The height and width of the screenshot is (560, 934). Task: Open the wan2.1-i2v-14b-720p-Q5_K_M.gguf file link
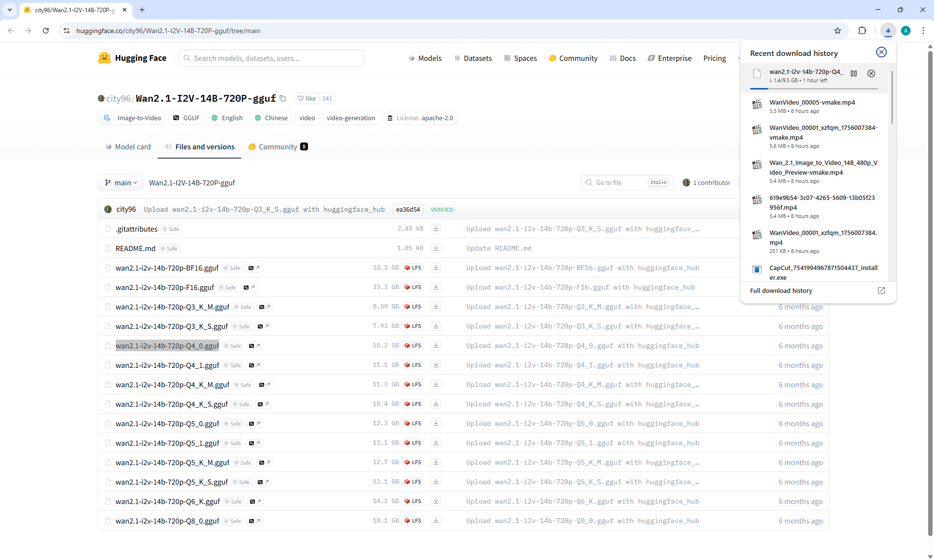(x=172, y=462)
